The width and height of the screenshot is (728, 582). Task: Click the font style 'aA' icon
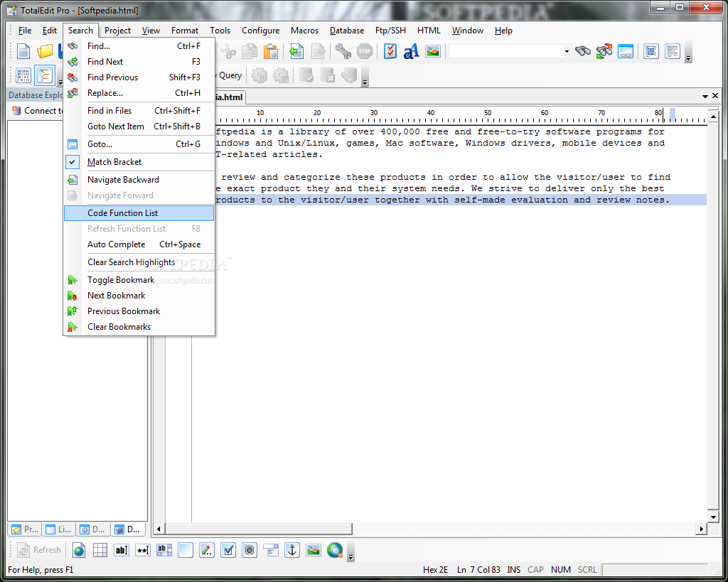(412, 51)
